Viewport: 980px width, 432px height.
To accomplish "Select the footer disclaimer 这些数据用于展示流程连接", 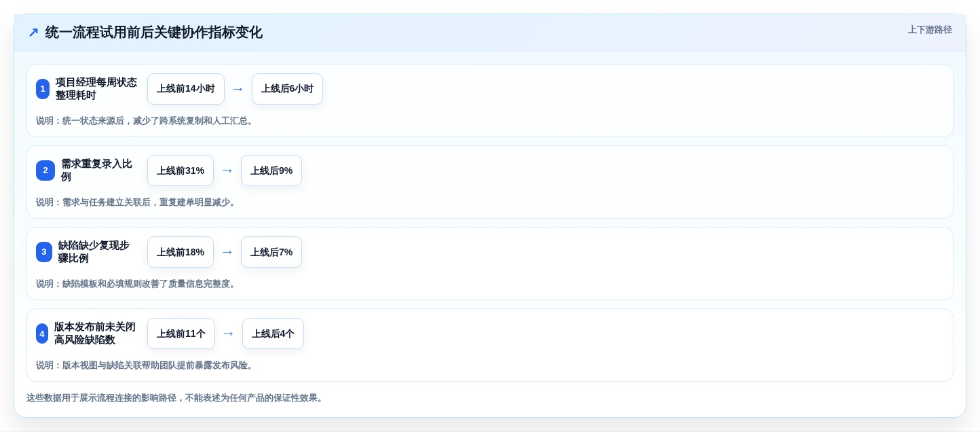I will 176,398.
